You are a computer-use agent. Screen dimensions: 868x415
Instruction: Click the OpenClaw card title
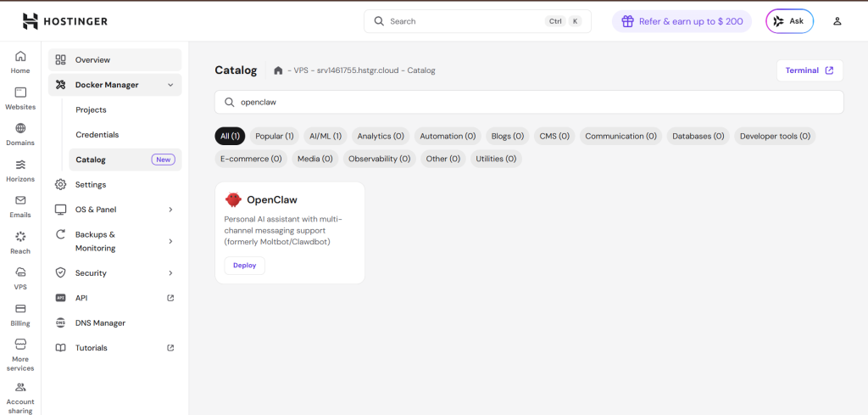coord(272,199)
